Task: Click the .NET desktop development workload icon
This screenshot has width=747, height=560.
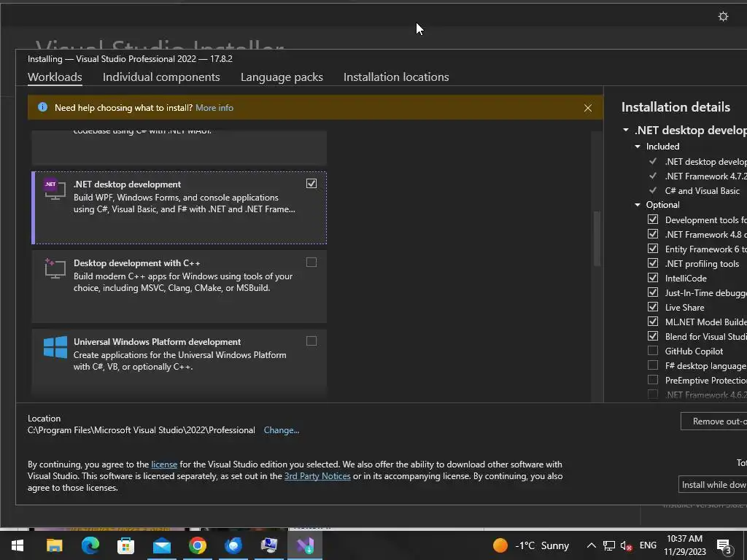Action: coord(55,189)
